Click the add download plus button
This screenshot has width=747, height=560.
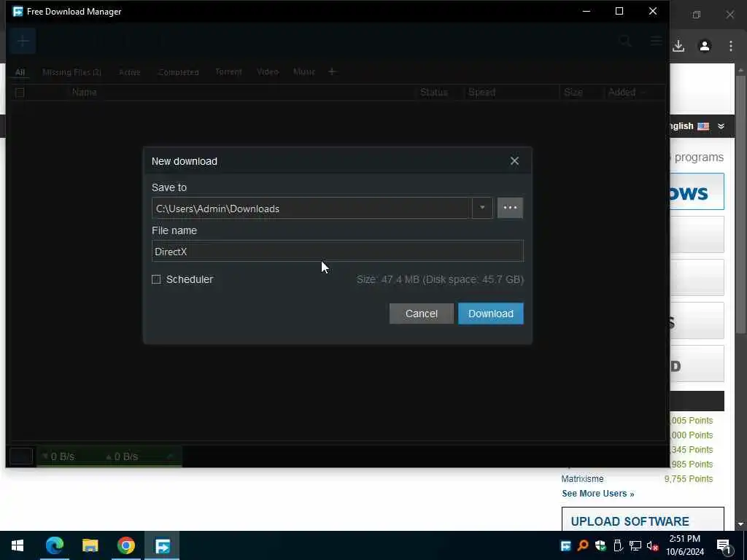23,41
